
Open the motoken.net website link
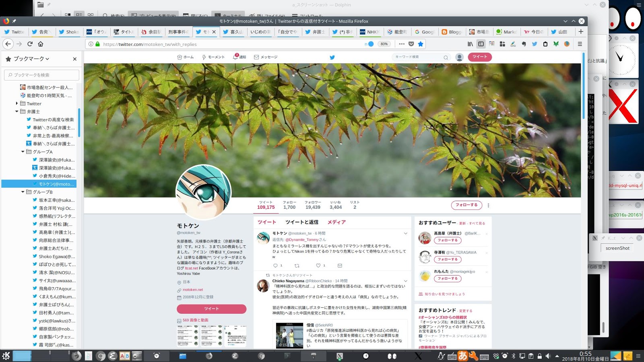point(193,290)
